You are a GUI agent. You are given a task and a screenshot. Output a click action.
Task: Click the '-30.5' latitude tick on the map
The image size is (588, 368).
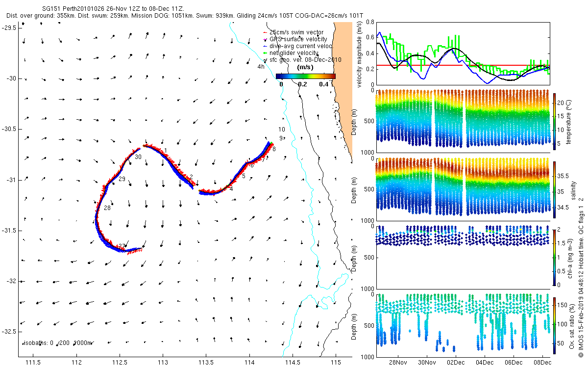click(x=9, y=129)
